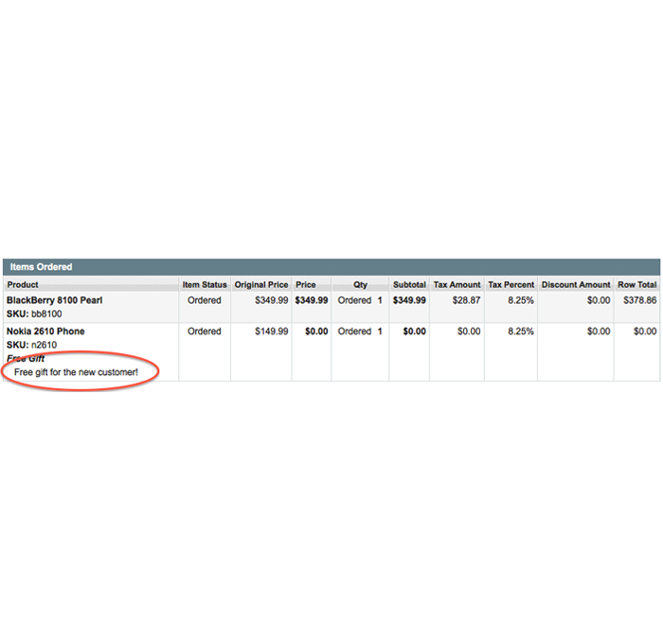This screenshot has width=663, height=644.
Task: Click the SKU n2610 text
Action: pos(31,345)
